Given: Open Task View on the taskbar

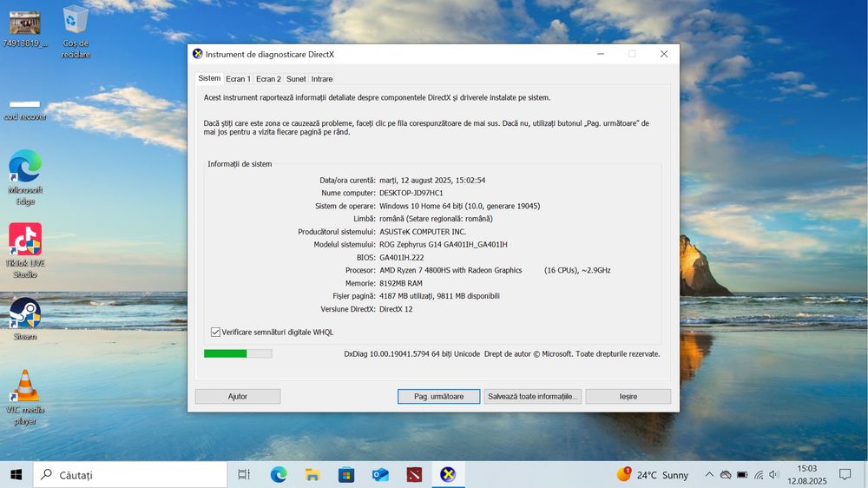Looking at the screenshot, I should click(x=244, y=475).
